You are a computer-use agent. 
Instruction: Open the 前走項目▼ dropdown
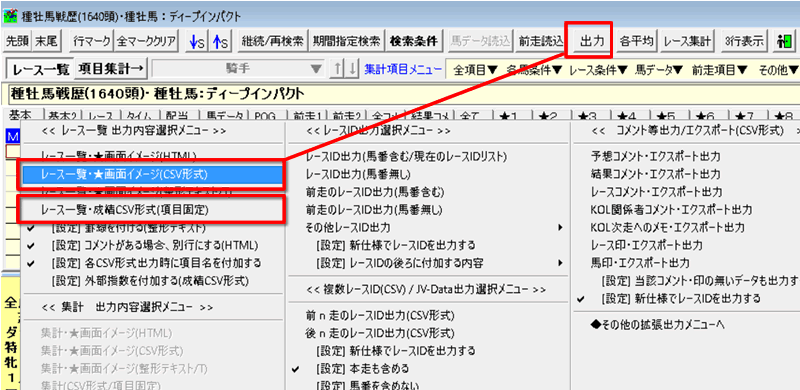pos(719,70)
